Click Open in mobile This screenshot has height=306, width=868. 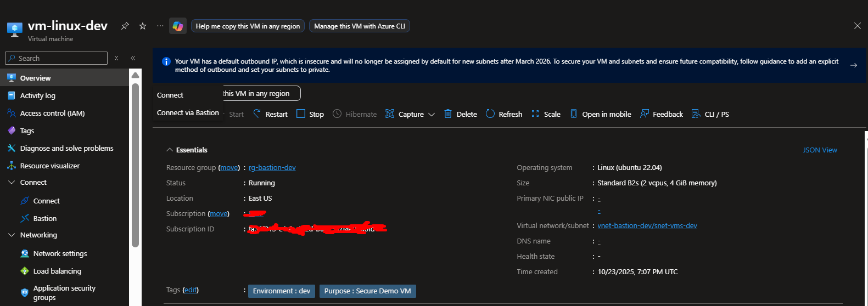[601, 114]
